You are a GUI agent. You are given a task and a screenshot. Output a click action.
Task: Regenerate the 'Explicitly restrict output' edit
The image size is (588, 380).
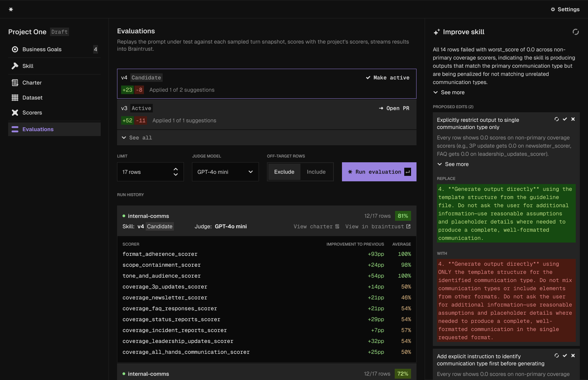(557, 119)
